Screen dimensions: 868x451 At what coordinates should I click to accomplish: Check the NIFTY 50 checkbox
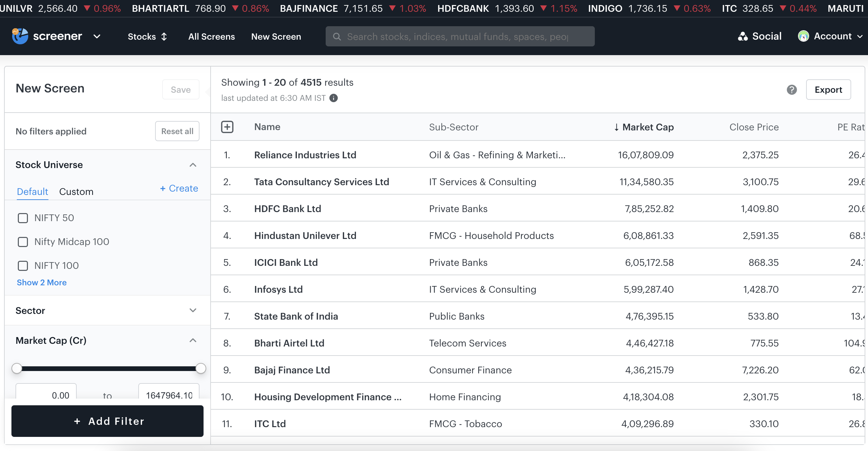23,218
